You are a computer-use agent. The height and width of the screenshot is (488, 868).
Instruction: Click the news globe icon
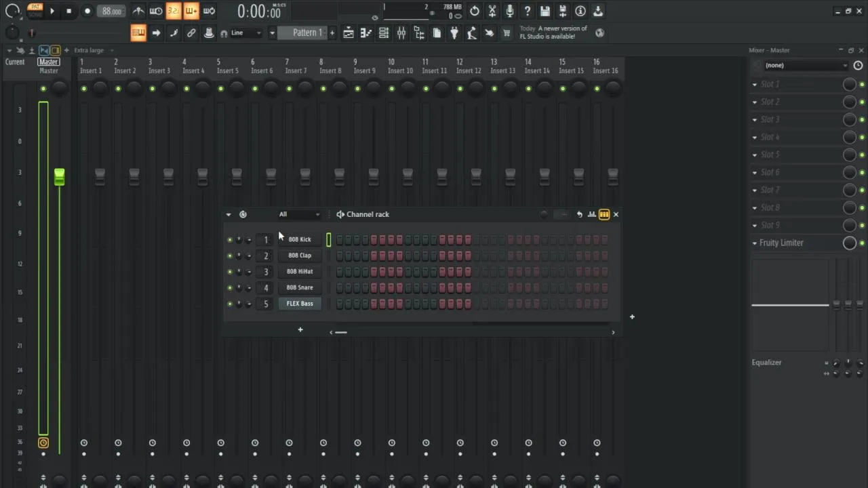[600, 33]
